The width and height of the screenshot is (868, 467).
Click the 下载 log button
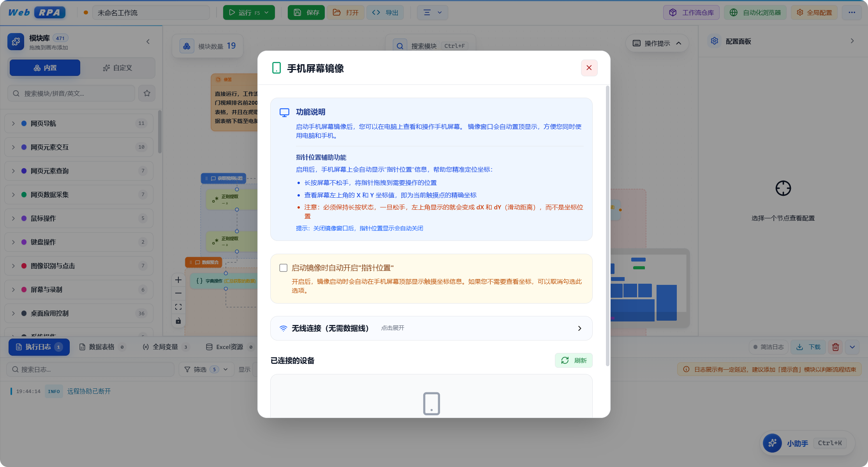[808, 347]
